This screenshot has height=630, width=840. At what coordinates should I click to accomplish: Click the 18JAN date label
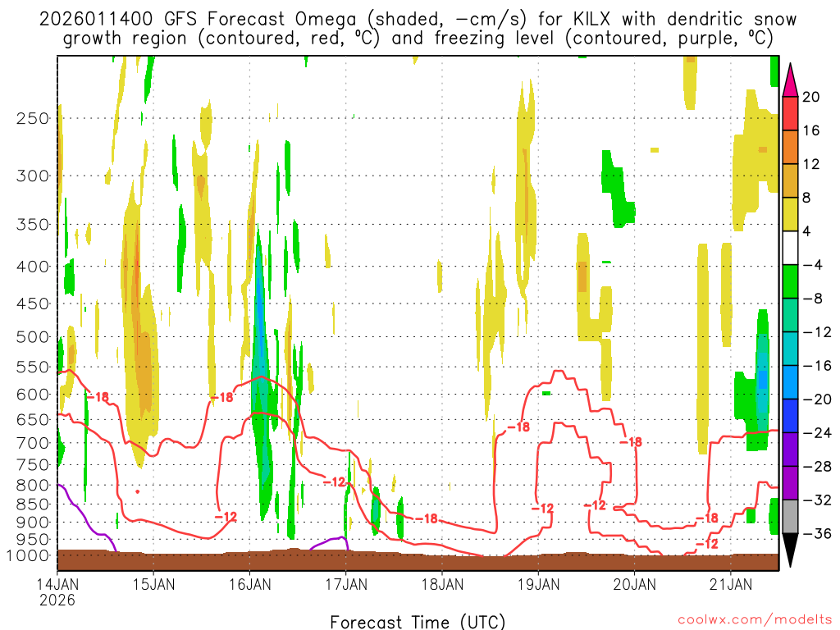442,584
